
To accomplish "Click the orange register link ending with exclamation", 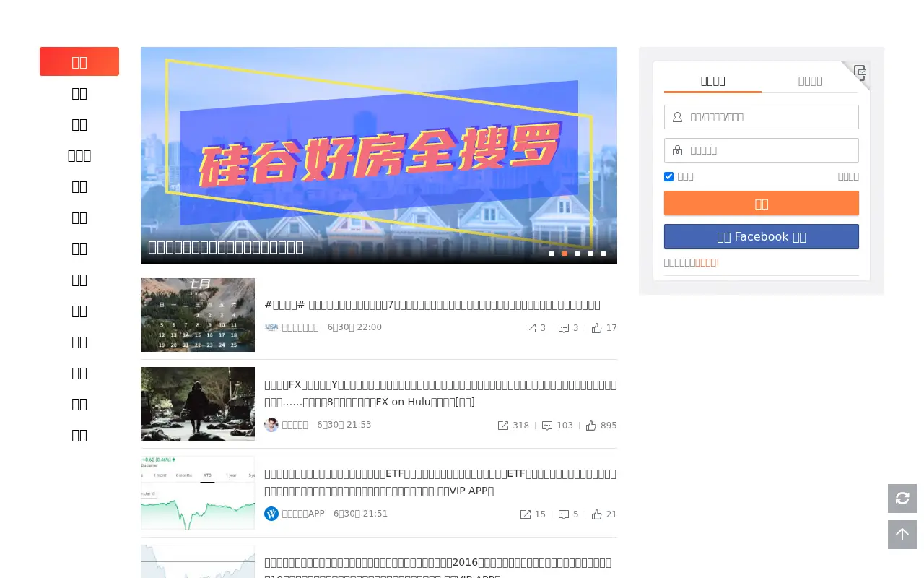I will point(707,262).
